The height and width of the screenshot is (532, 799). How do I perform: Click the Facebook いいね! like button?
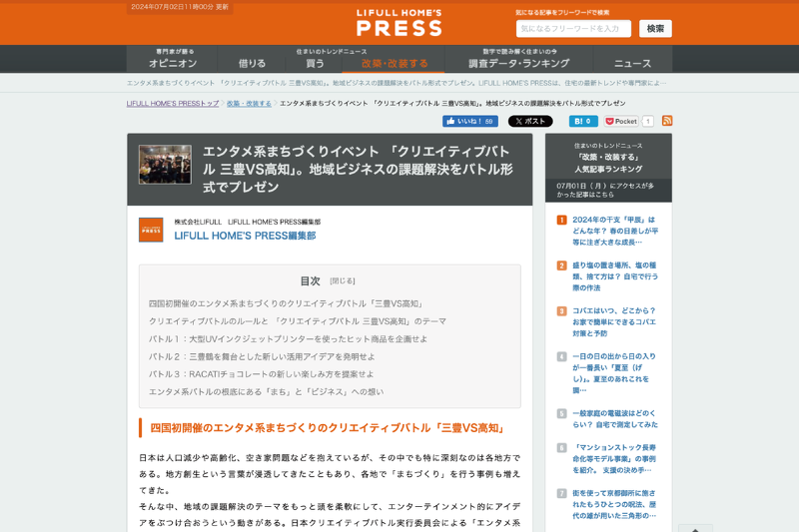pos(469,121)
